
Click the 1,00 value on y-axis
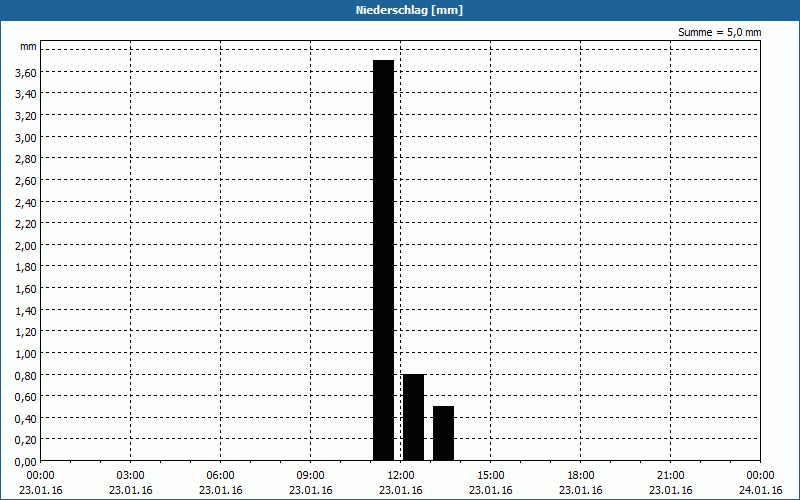click(x=26, y=354)
